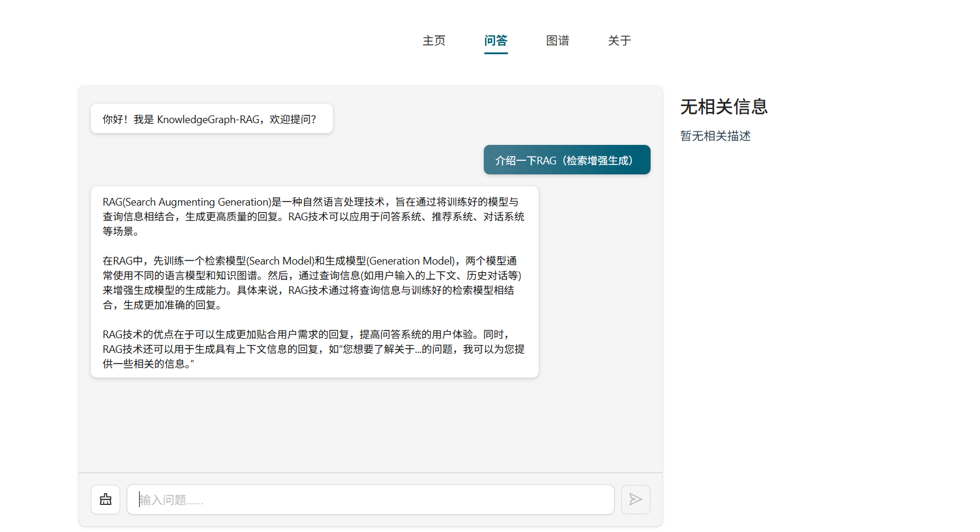Click the reply paragraph starting 在RAG中
The width and height of the screenshot is (980, 532).
tap(312, 283)
